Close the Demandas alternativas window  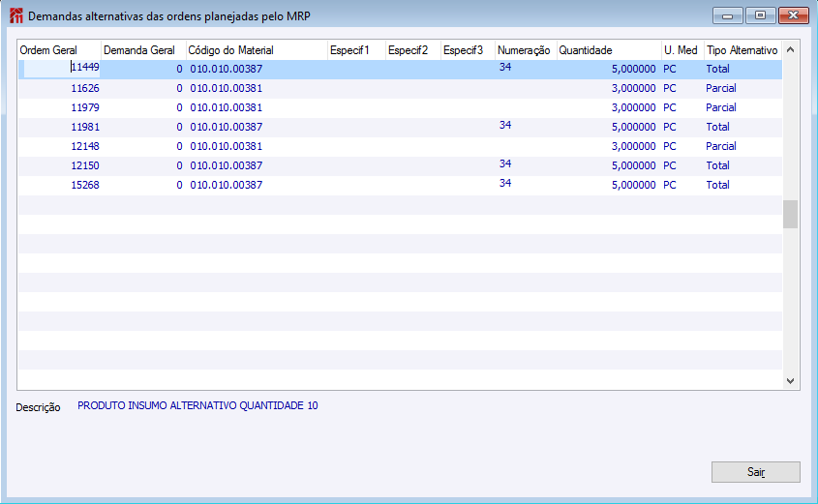coord(793,15)
